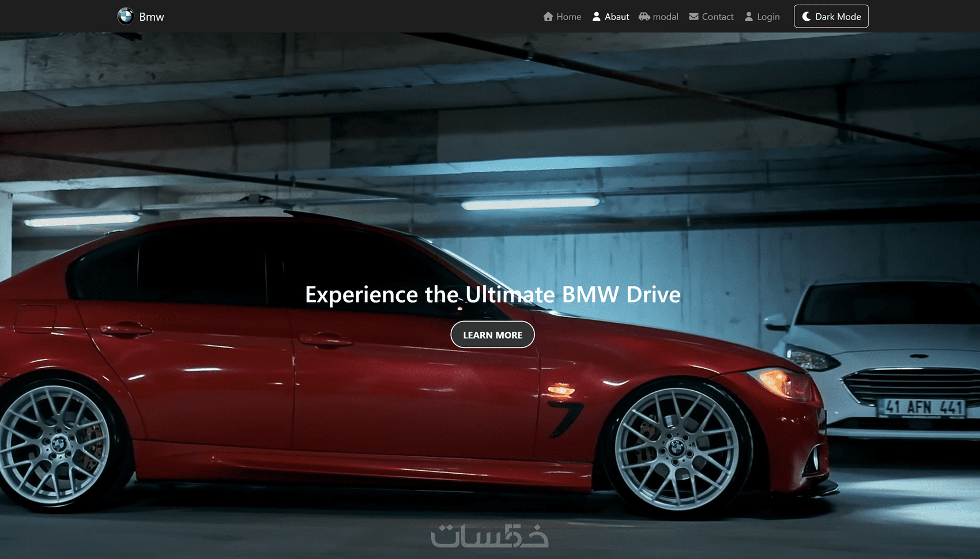Toggle Dark Mode on
Image resolution: width=980 pixels, height=559 pixels.
(x=831, y=16)
